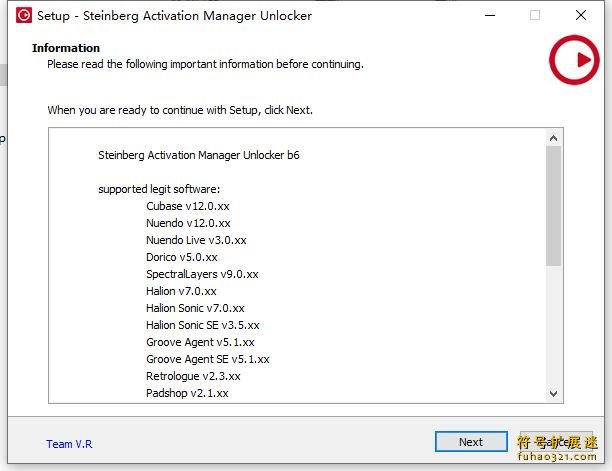Click the scroll up arrow in info box
The image size is (612, 471).
click(x=553, y=138)
